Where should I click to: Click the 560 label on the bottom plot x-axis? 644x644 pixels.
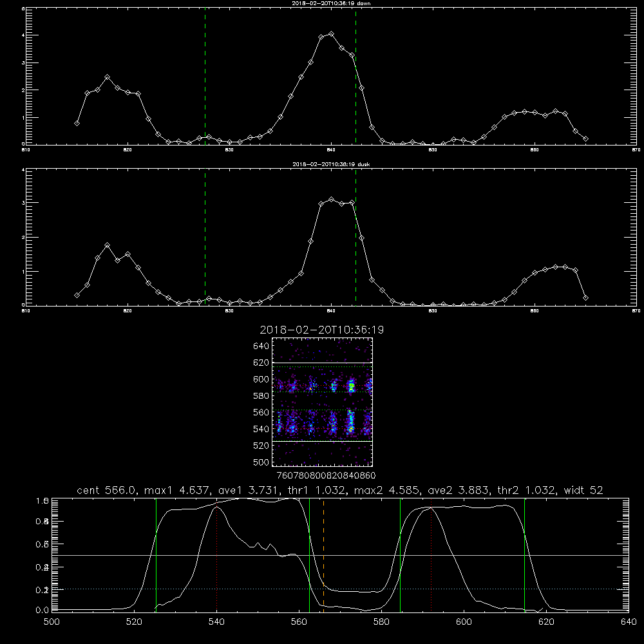pyautogui.click(x=299, y=622)
